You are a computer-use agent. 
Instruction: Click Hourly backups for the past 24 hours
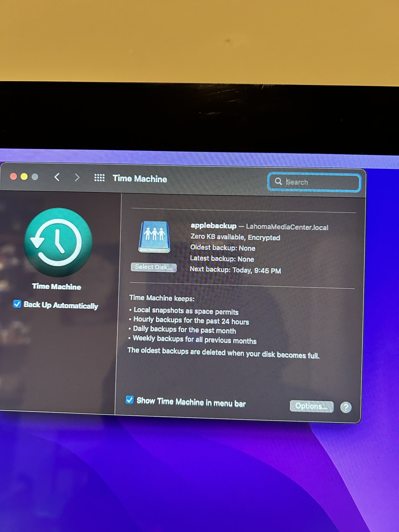click(191, 321)
